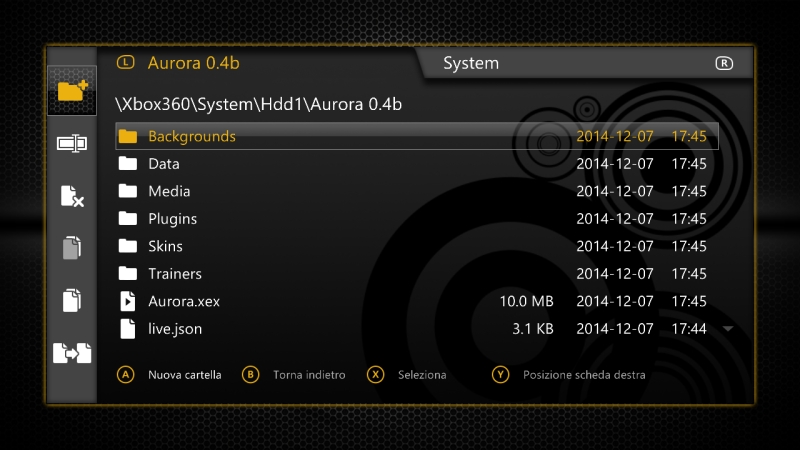Click the R bumper icon on the right tab
This screenshot has height=450, width=800.
pos(724,63)
